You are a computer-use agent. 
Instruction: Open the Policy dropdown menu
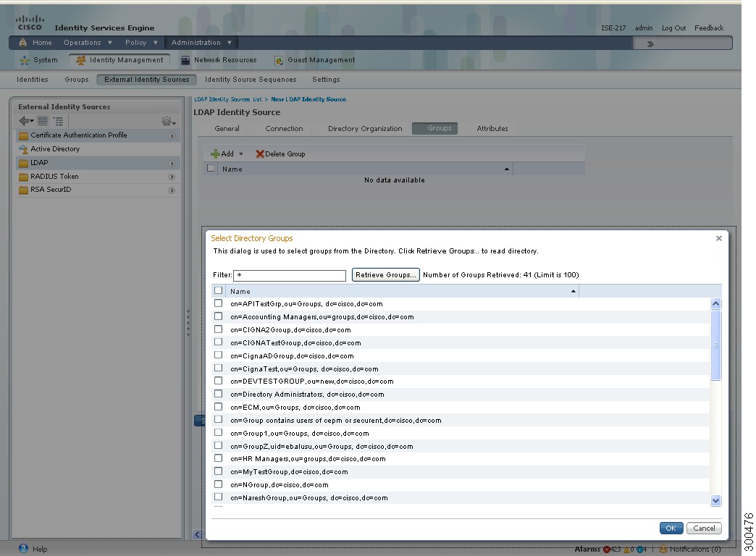point(141,43)
